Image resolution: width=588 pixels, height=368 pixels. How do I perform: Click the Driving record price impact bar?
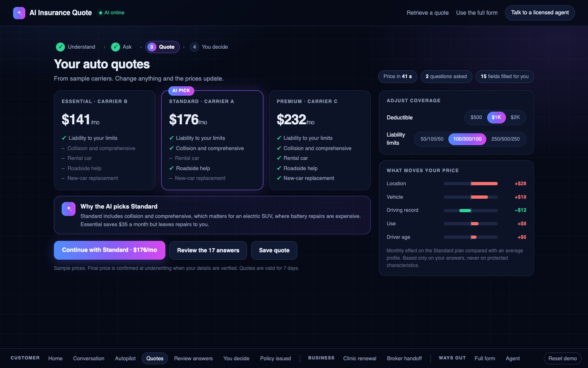[x=471, y=211]
